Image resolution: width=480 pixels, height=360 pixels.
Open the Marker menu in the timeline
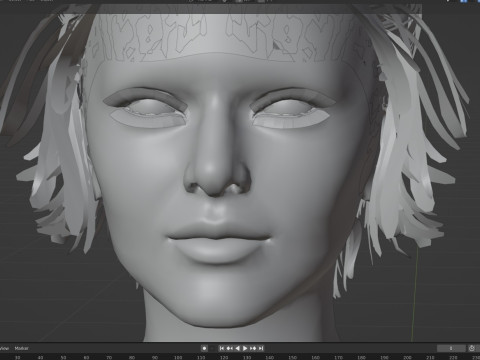pos(22,348)
